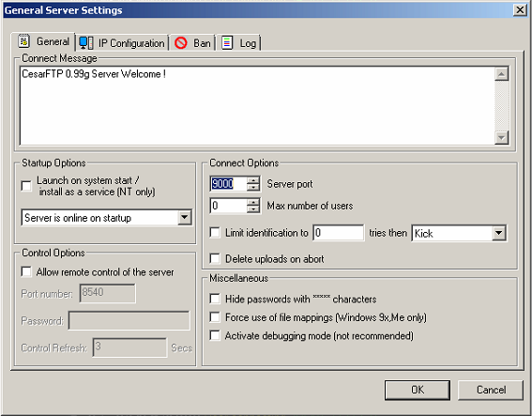Enable Delete uploads on abort

[215, 259]
